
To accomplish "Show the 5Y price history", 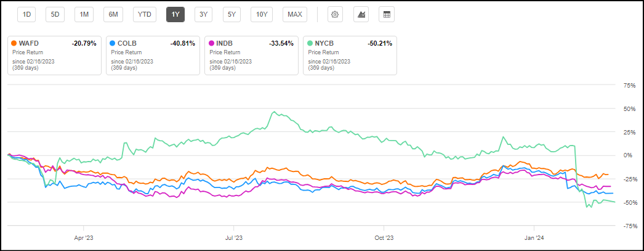I will pos(231,14).
